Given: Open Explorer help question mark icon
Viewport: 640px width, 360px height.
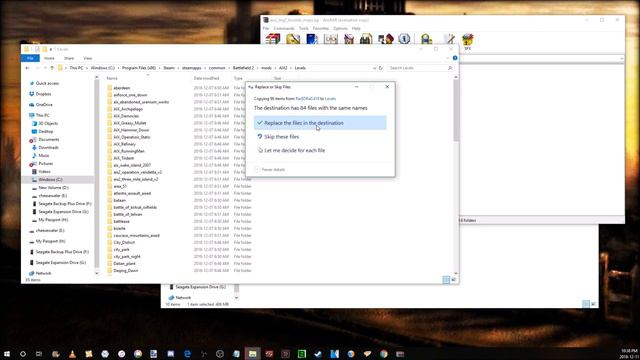Looking at the screenshot, I should coord(455,58).
